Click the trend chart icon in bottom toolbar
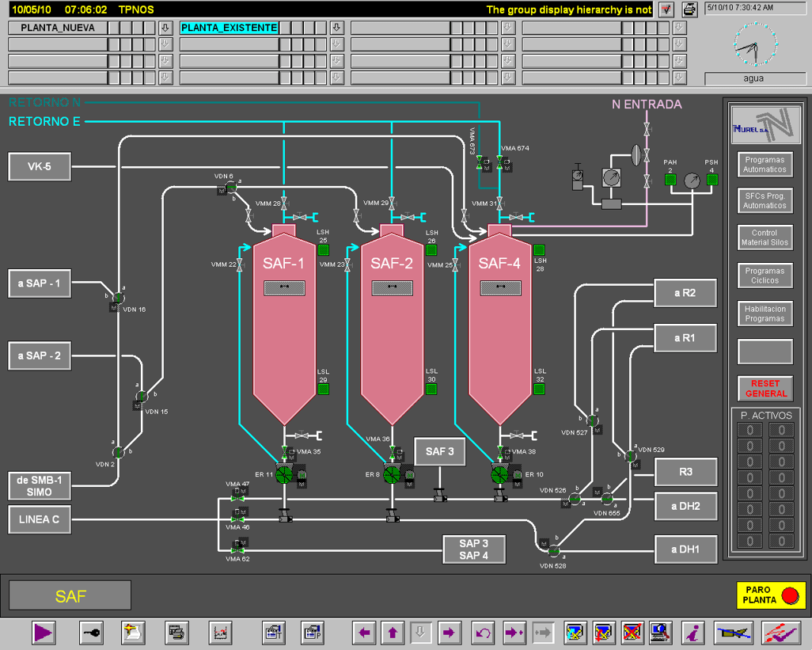The width and height of the screenshot is (812, 650). tap(220, 632)
